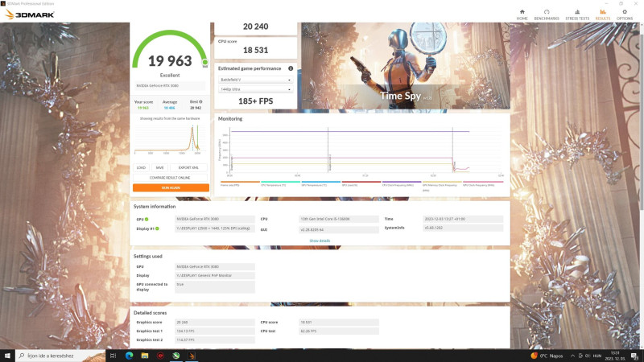This screenshot has width=644, height=362.
Task: Click the Display #1 resolution field
Action: (215, 228)
